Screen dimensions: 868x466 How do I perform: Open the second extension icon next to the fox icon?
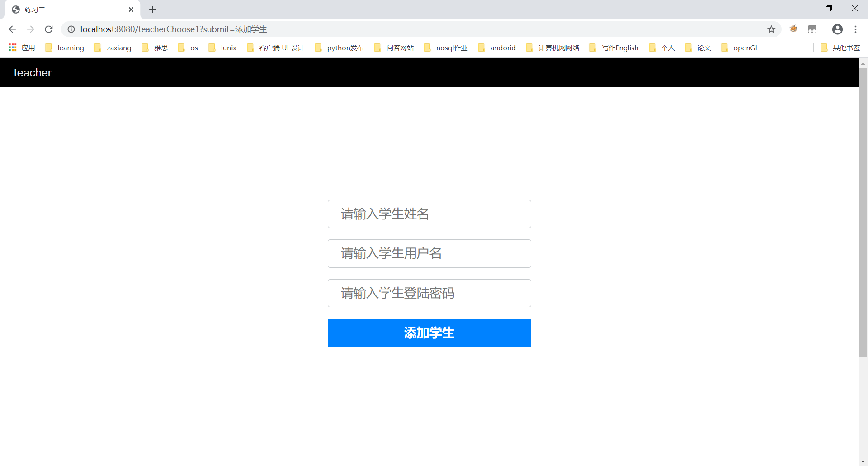point(812,29)
